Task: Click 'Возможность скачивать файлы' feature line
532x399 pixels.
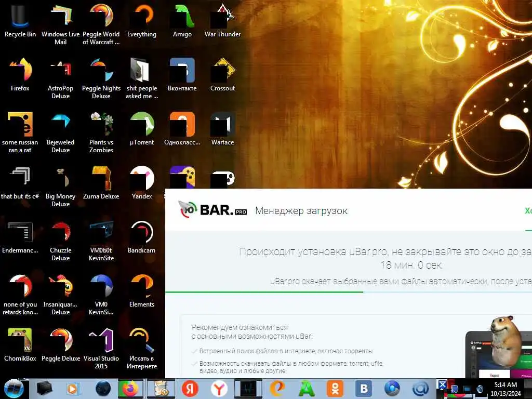Action: pyautogui.click(x=291, y=367)
